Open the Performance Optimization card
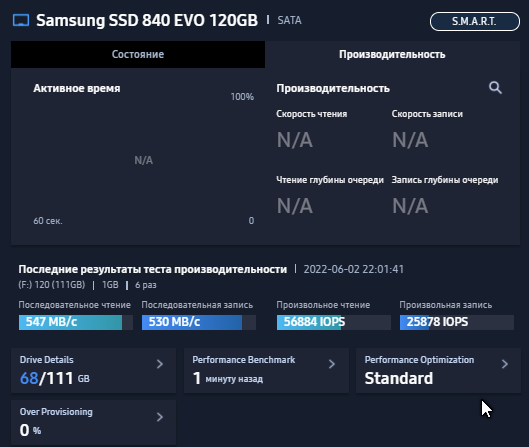529x447 pixels. tap(438, 370)
